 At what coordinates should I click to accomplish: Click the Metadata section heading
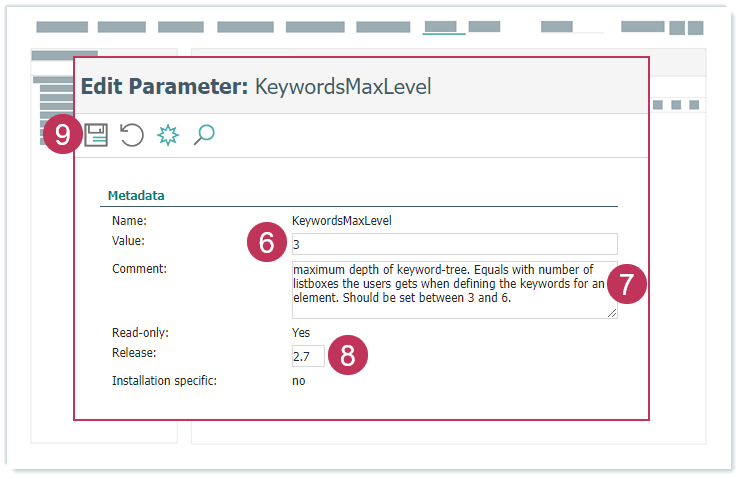[136, 195]
